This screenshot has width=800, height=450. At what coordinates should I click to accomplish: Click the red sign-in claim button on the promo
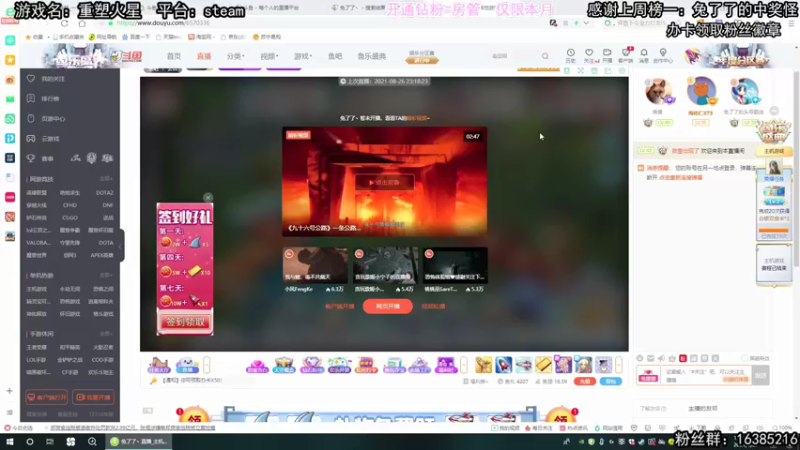[185, 322]
